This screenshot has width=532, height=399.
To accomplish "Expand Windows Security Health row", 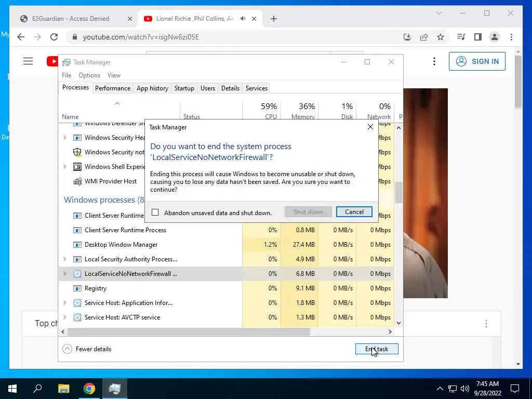I will point(65,137).
